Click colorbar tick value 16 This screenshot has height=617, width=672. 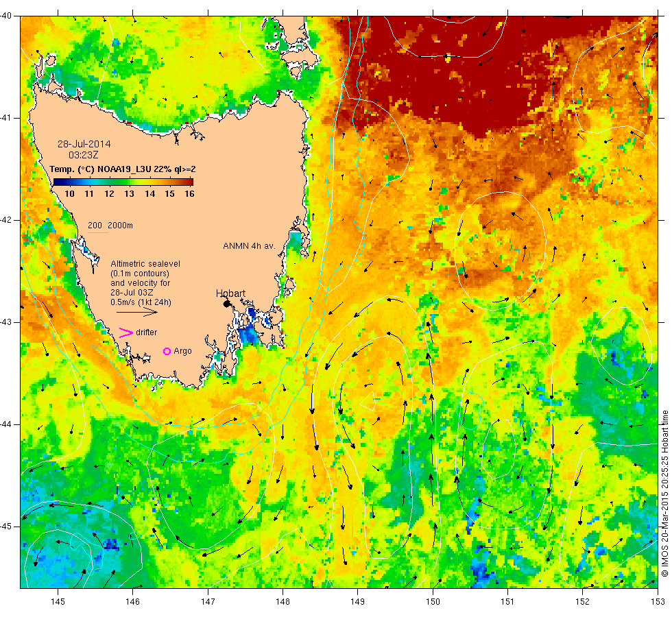click(x=189, y=193)
